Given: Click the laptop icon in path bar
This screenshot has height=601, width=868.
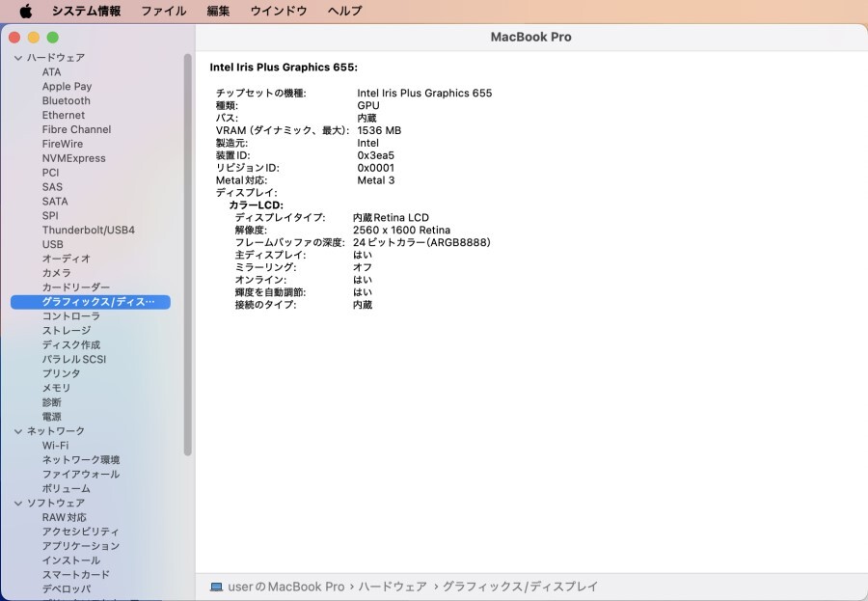Looking at the screenshot, I should [216, 587].
